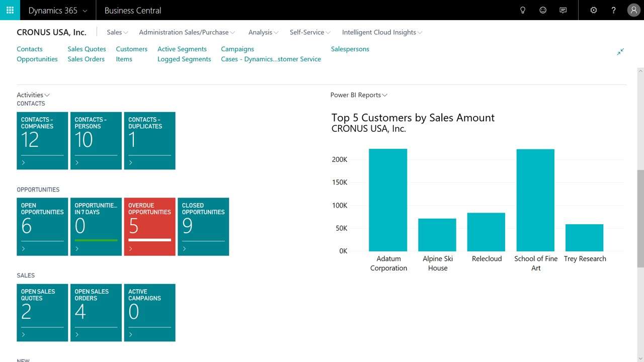The width and height of the screenshot is (644, 362).
Task: Select the Self-Service menu
Action: [x=309, y=32]
